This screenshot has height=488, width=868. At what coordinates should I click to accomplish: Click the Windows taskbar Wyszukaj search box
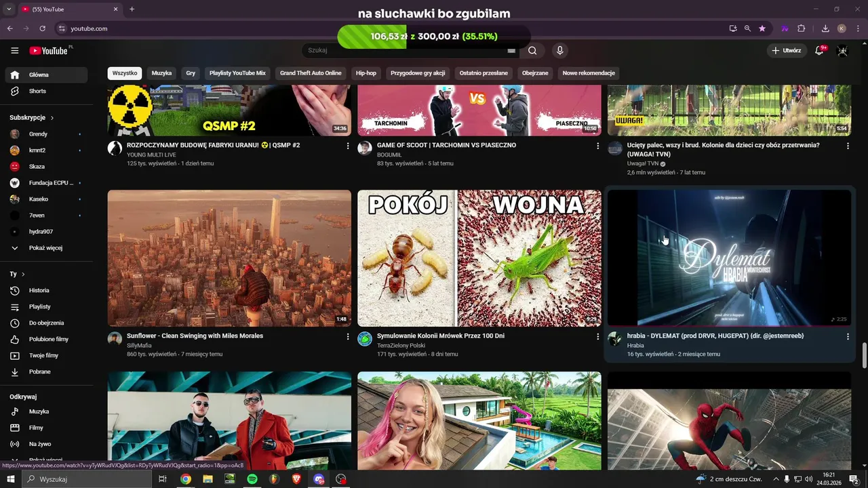pos(86,479)
